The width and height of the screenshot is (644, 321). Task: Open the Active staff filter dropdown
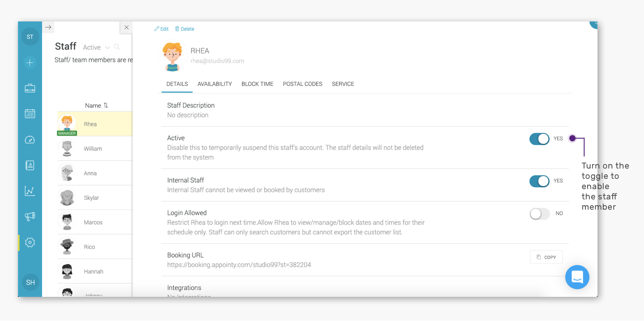(x=96, y=47)
